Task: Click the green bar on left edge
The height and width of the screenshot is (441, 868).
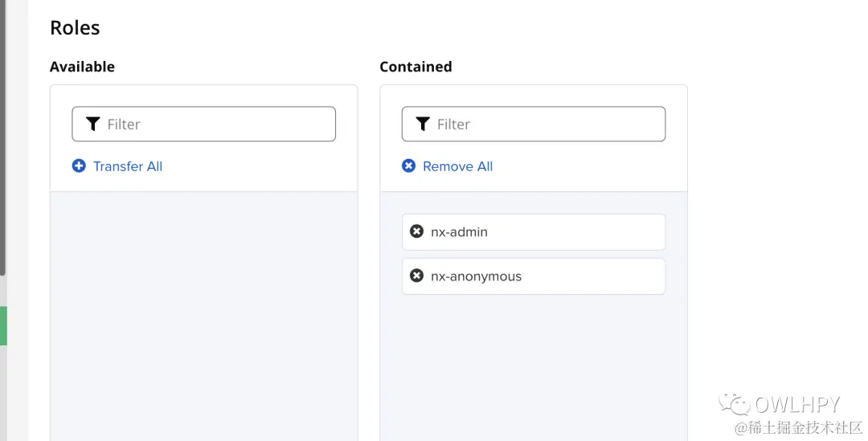Action: point(3,325)
